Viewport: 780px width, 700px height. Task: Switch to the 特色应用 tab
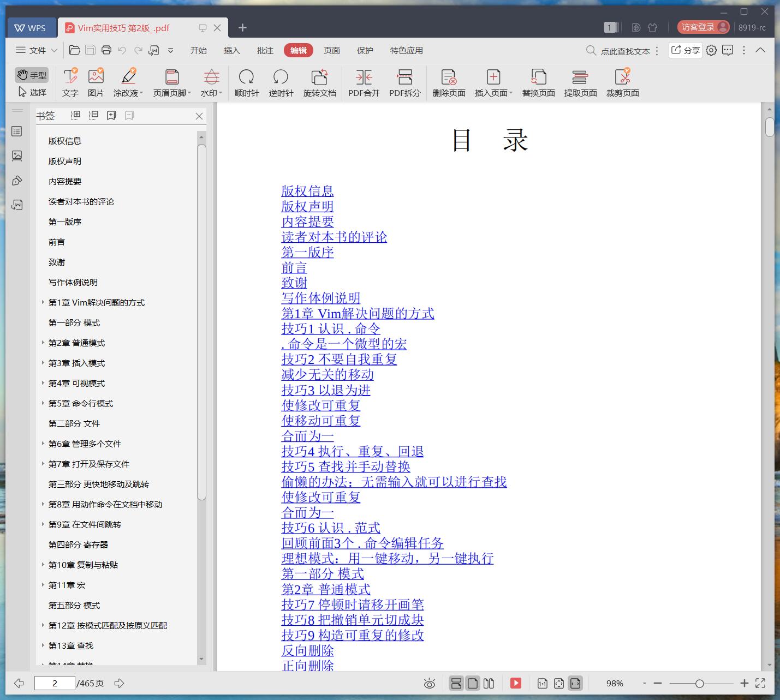tap(407, 50)
